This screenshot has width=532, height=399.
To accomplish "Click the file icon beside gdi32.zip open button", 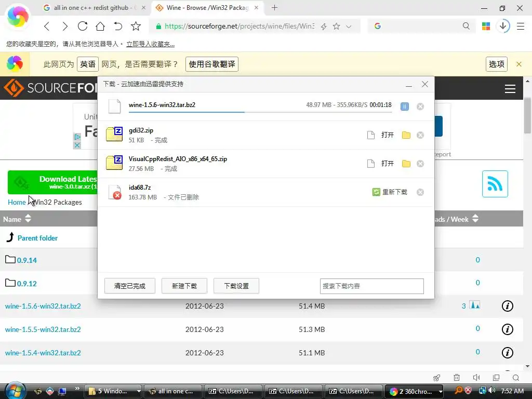I will pyautogui.click(x=371, y=135).
